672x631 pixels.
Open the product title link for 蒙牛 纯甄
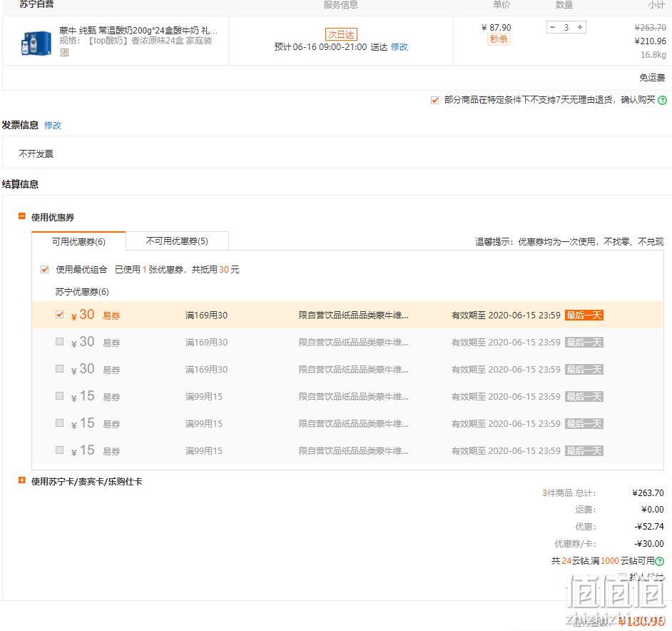(x=138, y=31)
